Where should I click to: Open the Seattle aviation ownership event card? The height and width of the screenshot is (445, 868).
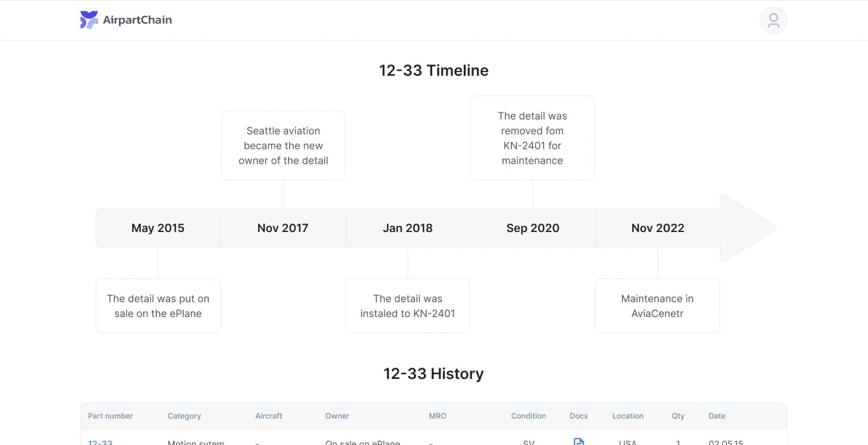click(283, 145)
